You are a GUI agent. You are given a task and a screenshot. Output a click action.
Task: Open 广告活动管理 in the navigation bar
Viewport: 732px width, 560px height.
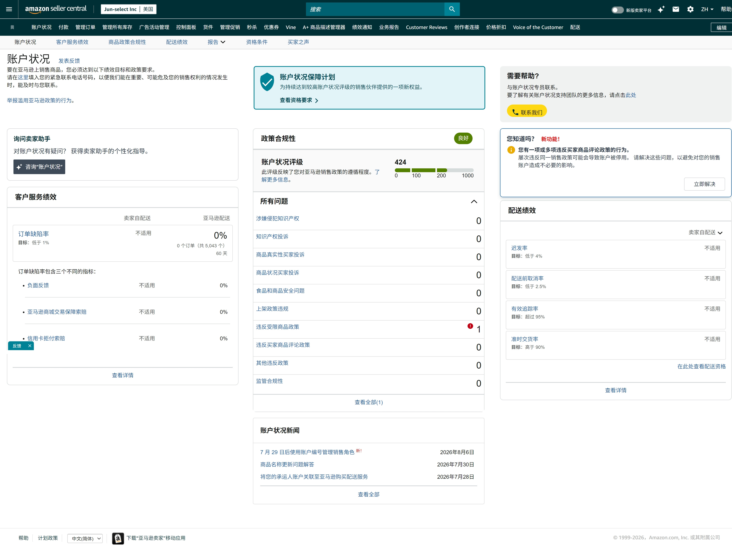(x=154, y=27)
